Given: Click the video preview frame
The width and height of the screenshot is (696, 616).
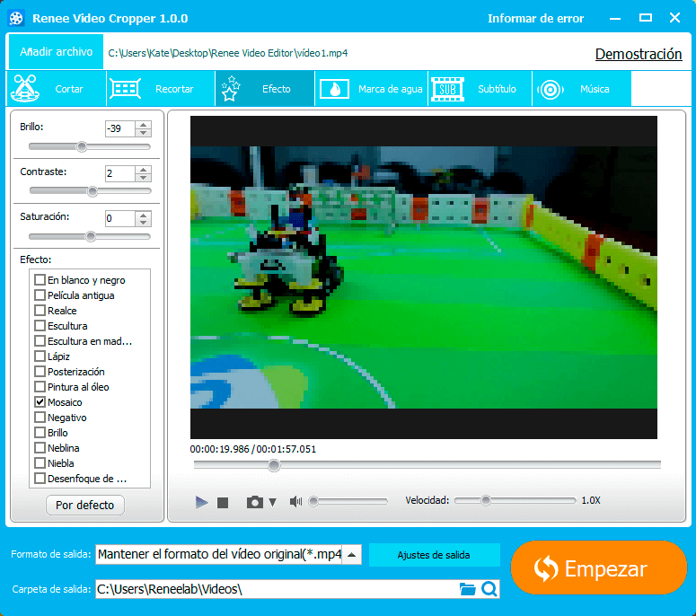Looking at the screenshot, I should (424, 277).
